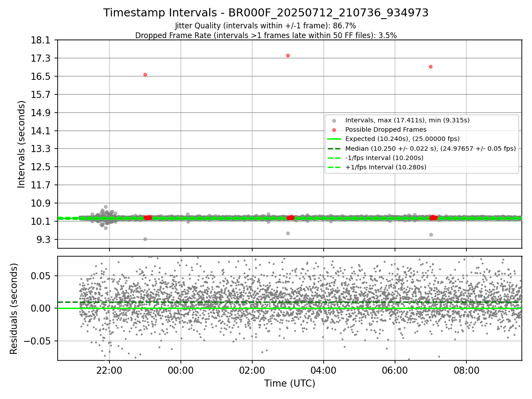The width and height of the screenshot is (532, 399).
Task: Click the red circle marker in the legend's Possible Dropped Frames row
Action: [x=334, y=130]
